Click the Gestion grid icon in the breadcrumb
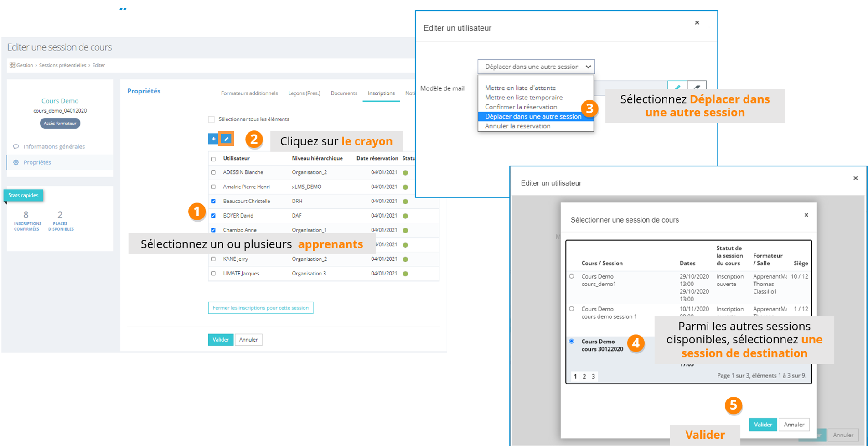The width and height of the screenshot is (868, 446). click(x=12, y=65)
